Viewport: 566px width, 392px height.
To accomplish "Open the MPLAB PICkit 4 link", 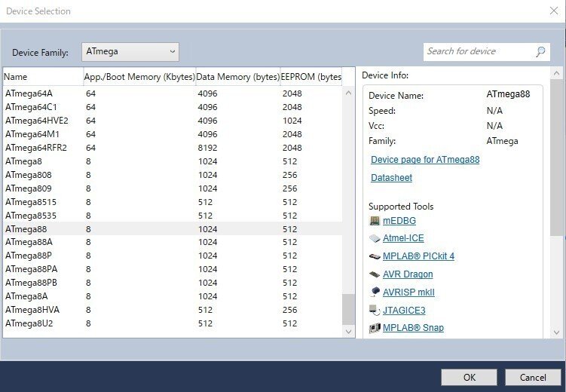I will click(x=418, y=256).
